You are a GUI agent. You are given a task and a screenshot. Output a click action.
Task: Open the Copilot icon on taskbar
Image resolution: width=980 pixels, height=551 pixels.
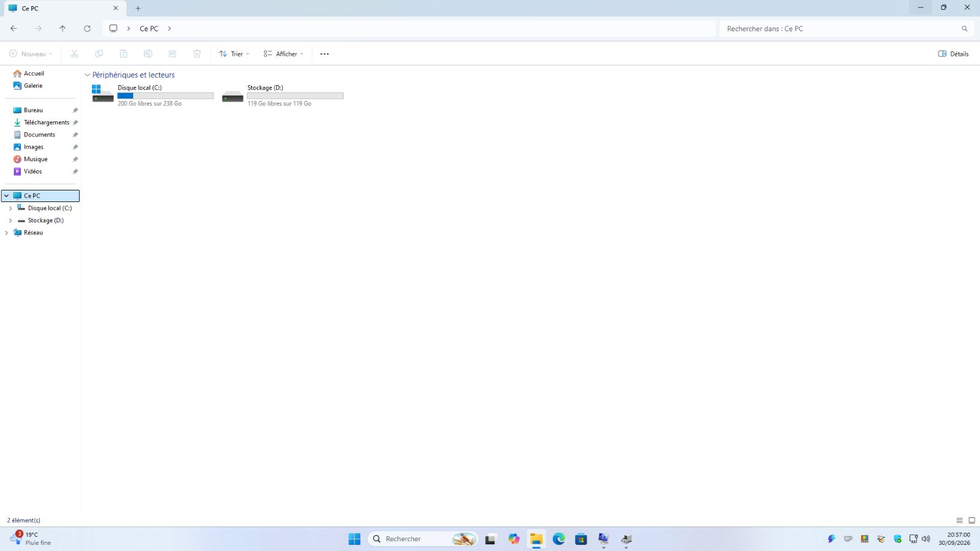514,539
